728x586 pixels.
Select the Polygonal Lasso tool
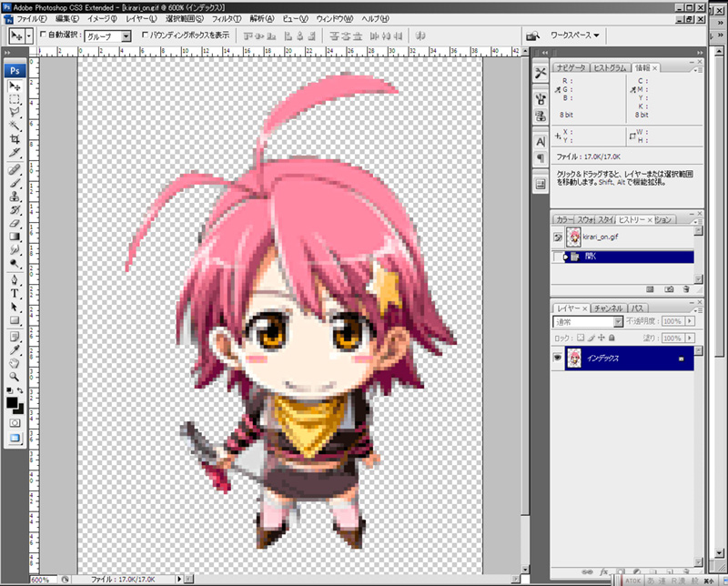[15, 112]
